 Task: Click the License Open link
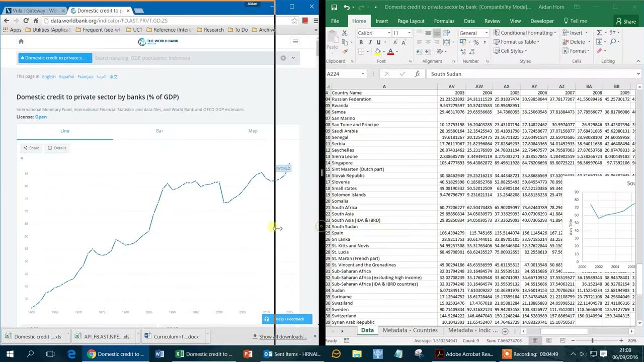(41, 117)
